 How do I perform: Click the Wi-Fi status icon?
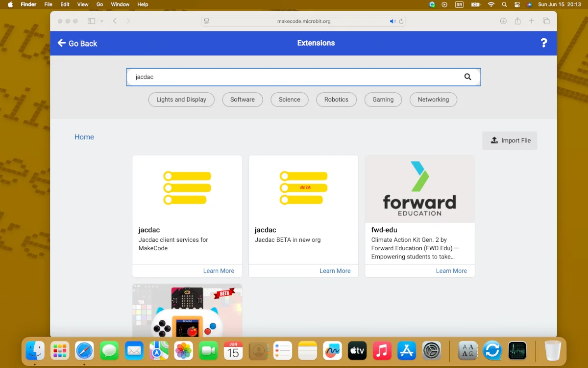coord(491,4)
